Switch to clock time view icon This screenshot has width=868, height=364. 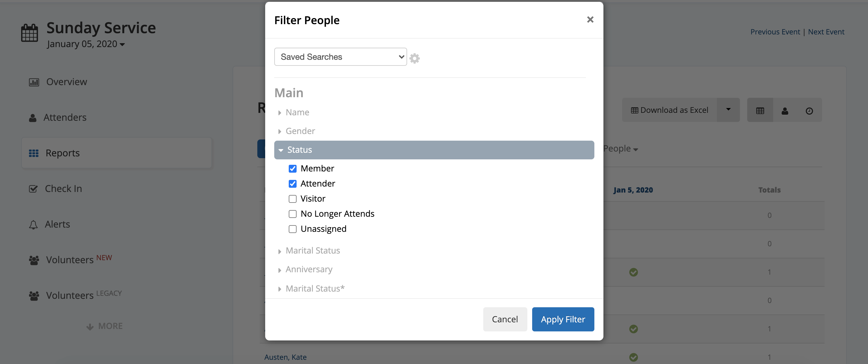(x=809, y=110)
